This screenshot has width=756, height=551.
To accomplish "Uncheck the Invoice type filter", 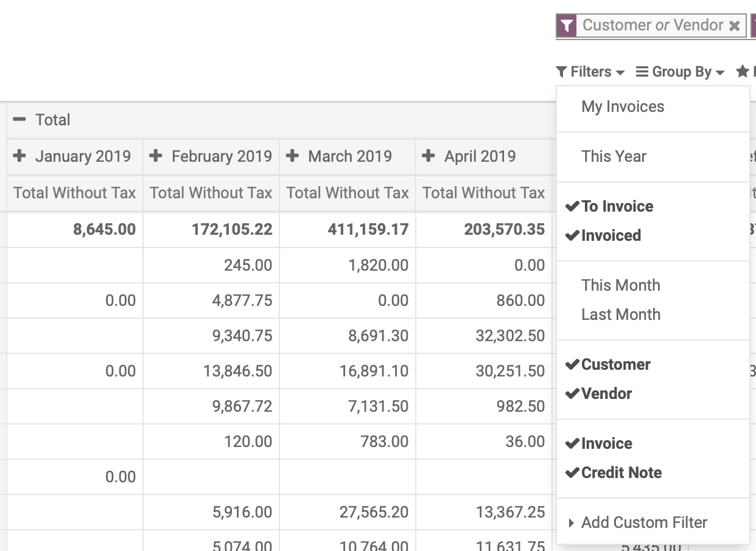I will [653, 443].
